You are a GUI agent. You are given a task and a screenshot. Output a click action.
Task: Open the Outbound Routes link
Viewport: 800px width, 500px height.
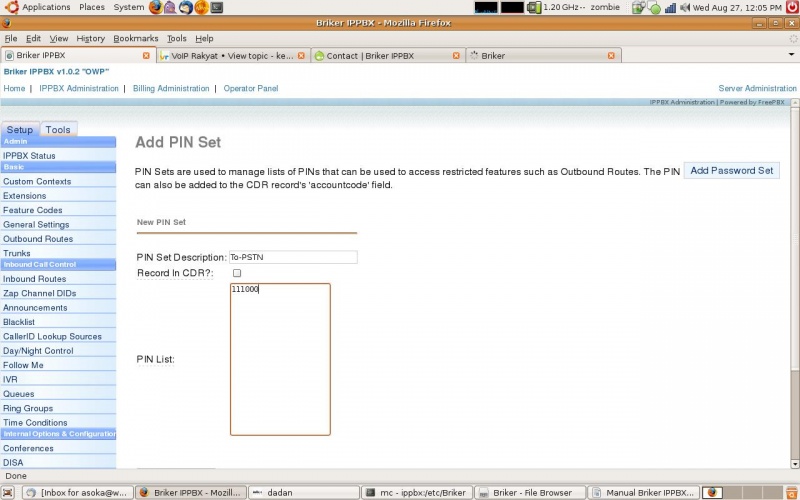coord(38,239)
